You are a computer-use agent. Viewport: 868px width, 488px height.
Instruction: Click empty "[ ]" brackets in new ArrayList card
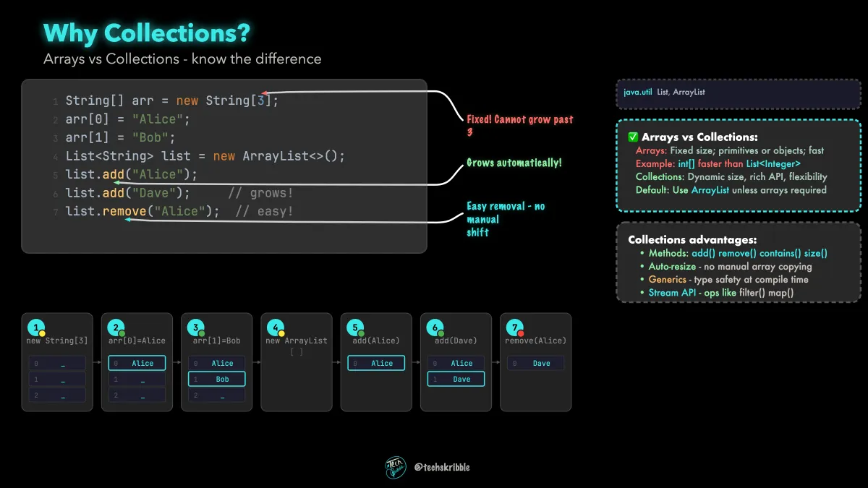[x=297, y=352]
